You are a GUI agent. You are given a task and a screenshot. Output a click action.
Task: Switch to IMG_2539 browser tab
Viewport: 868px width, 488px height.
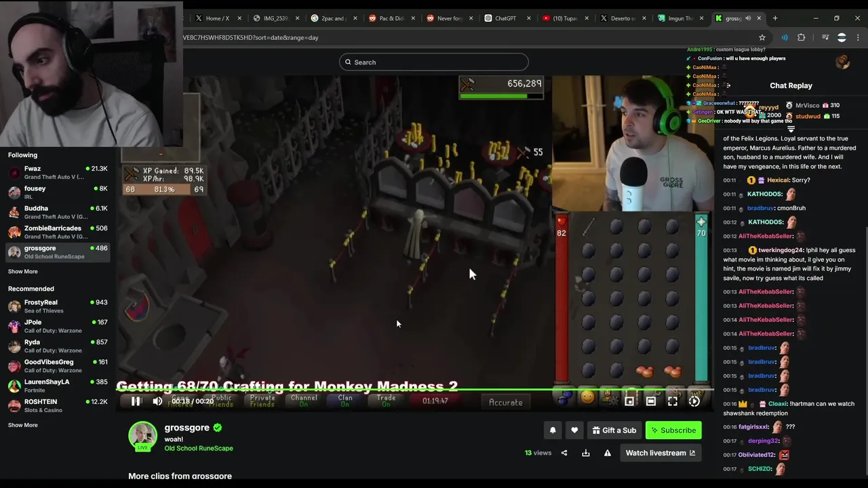coord(275,18)
